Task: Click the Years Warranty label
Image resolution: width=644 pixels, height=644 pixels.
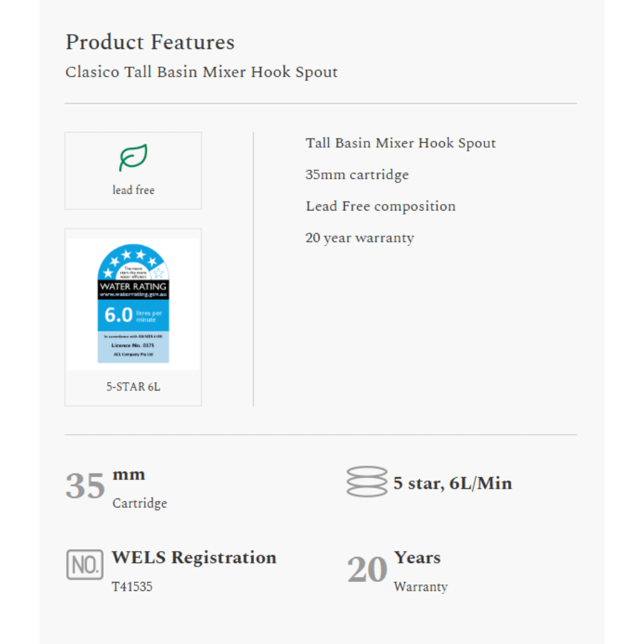Action: 420,571
